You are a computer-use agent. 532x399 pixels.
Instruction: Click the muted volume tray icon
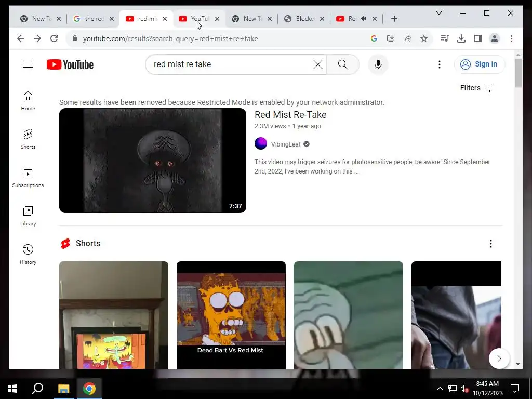(x=465, y=389)
